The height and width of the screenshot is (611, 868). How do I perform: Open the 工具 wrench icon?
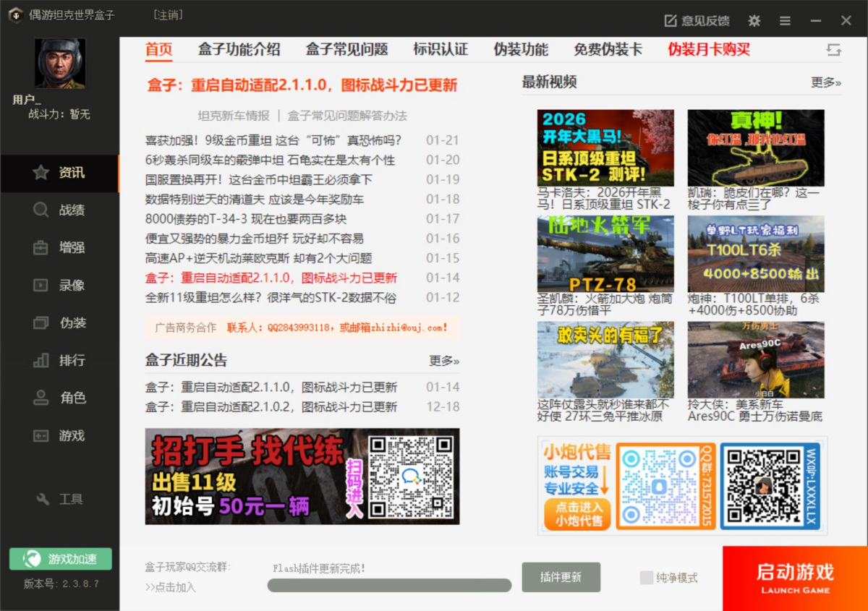43,499
